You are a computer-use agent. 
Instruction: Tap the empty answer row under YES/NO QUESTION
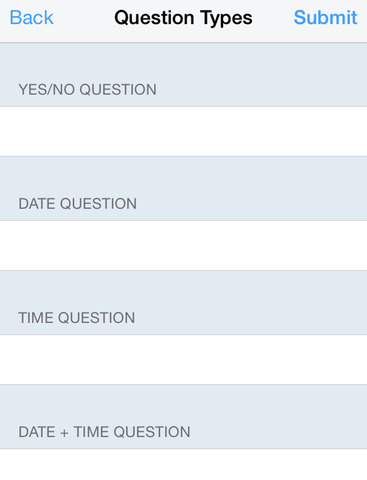183,131
